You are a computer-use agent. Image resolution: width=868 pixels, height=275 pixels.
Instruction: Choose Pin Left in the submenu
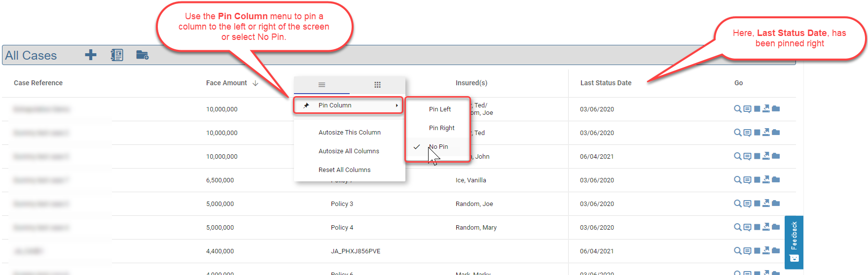[x=439, y=109]
